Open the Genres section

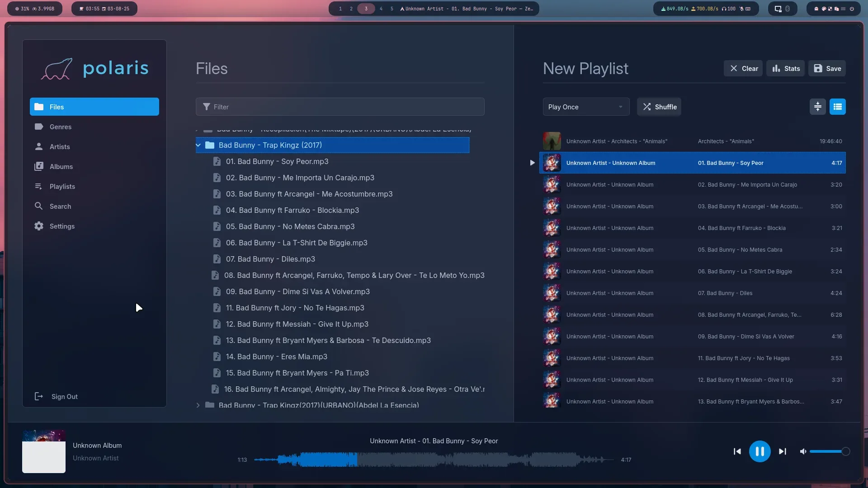pyautogui.click(x=94, y=127)
